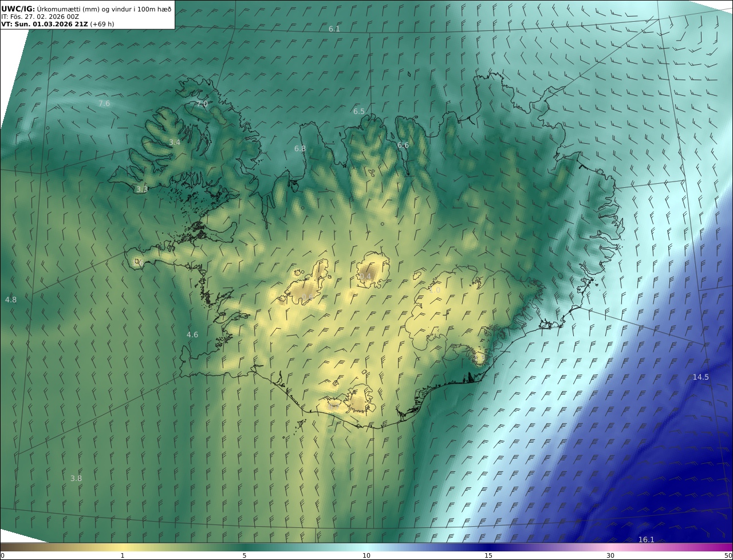Click the colorbar tick labeled 5

tap(245, 555)
